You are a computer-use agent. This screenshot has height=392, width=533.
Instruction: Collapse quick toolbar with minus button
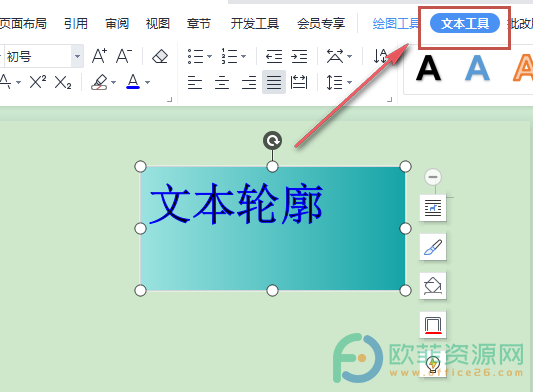coord(433,177)
